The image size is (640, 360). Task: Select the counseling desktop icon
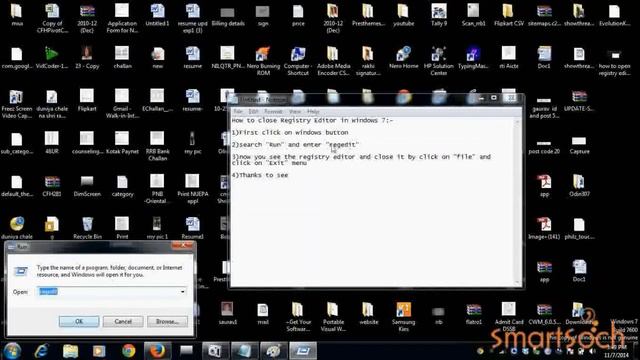(87, 143)
